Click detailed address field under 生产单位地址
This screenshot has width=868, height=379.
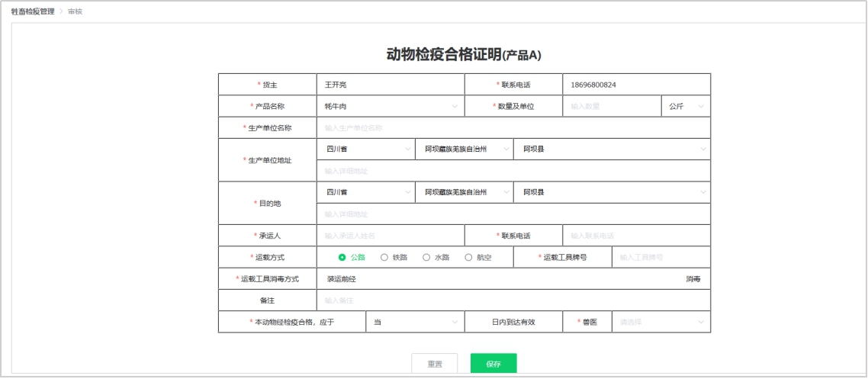pos(513,171)
